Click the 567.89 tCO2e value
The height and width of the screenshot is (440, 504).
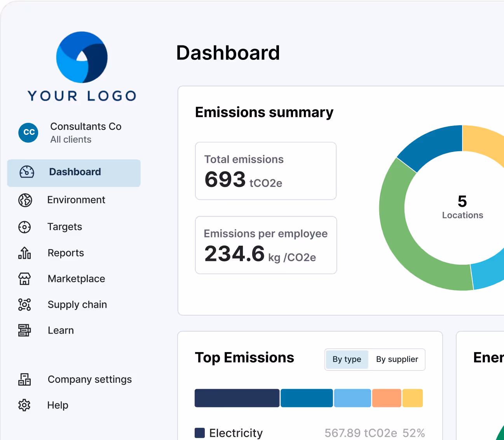tap(361, 433)
